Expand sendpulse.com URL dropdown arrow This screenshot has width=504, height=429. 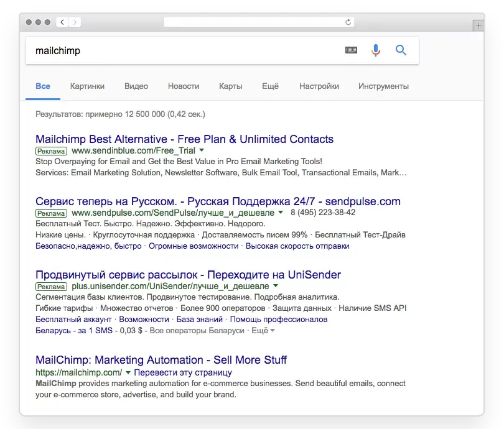(281, 212)
